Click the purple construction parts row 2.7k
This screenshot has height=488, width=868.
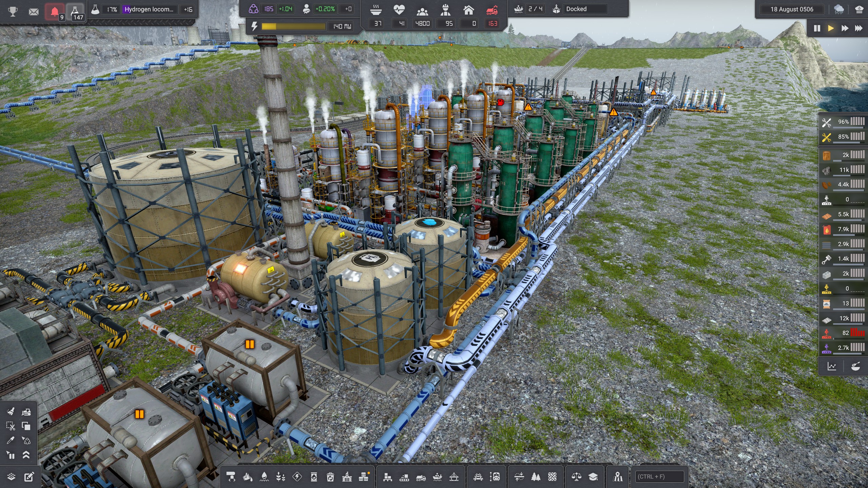pyautogui.click(x=843, y=348)
